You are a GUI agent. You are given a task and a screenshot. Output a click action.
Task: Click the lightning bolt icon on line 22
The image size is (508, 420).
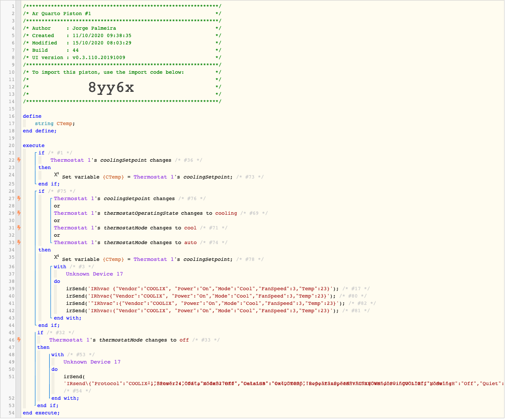19,160
